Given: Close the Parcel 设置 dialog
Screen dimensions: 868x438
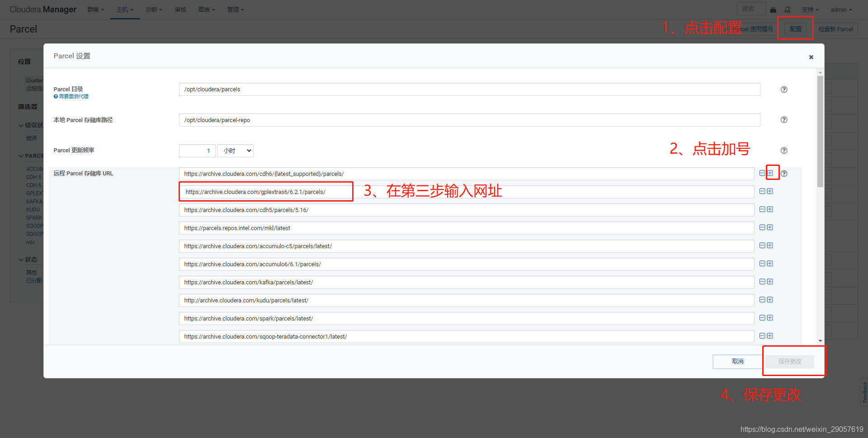Looking at the screenshot, I should 811,57.
